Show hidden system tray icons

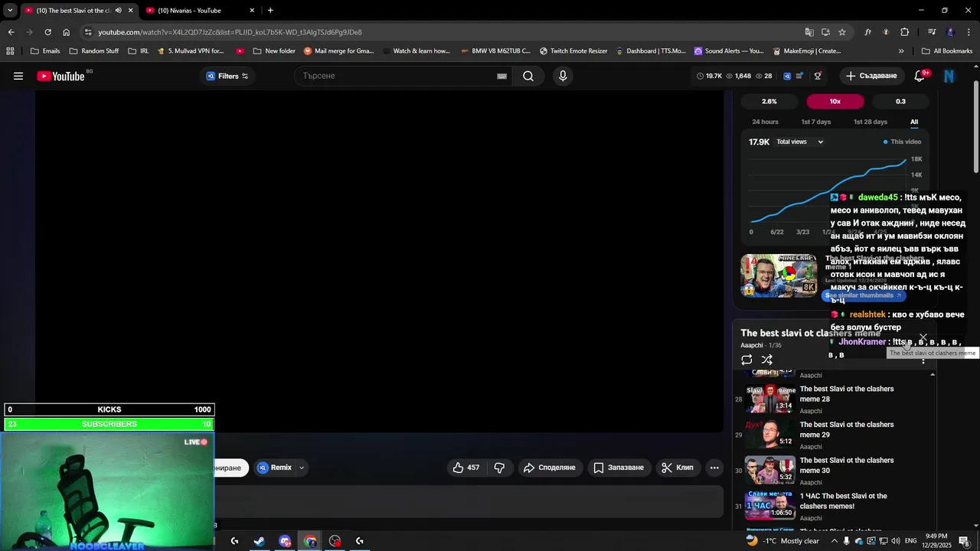pyautogui.click(x=835, y=541)
